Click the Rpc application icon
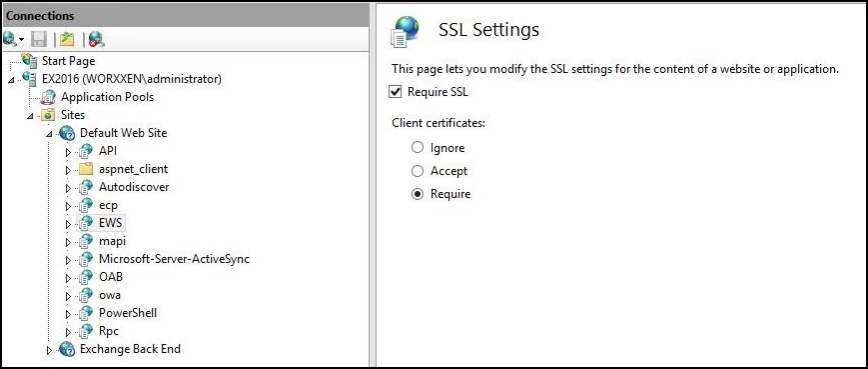868x369 pixels. coord(85,331)
